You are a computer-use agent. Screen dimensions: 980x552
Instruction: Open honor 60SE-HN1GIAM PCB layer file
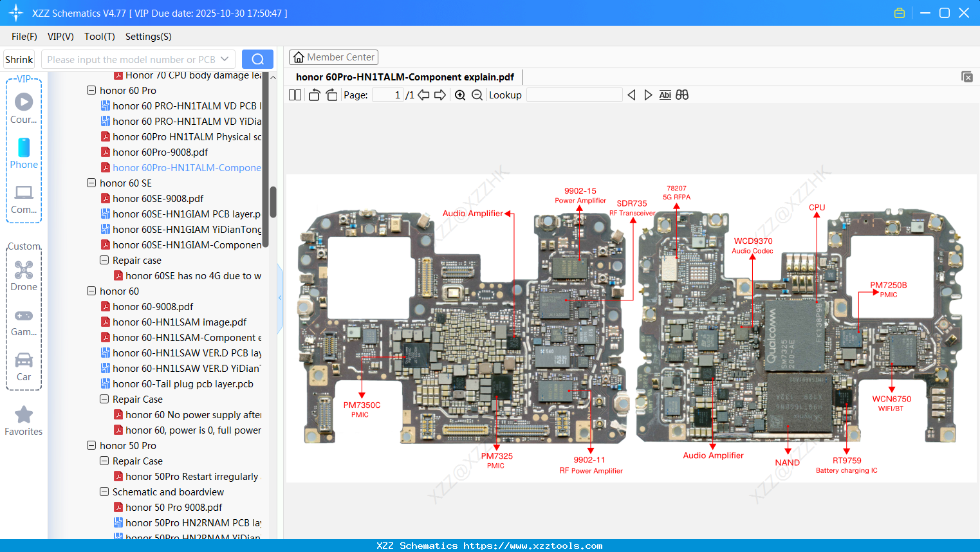[x=181, y=214]
